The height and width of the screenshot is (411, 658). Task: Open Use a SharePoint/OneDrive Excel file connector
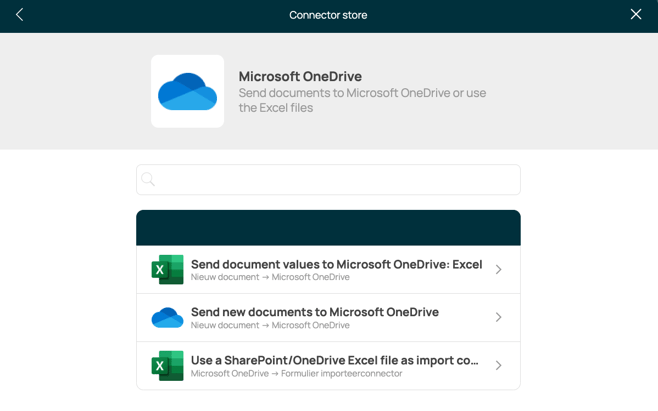(x=328, y=366)
